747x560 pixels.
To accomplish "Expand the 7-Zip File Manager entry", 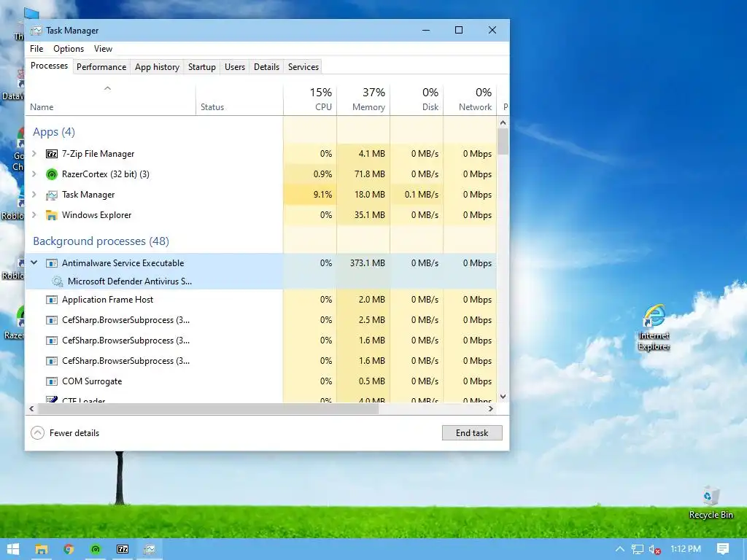I will pyautogui.click(x=34, y=153).
